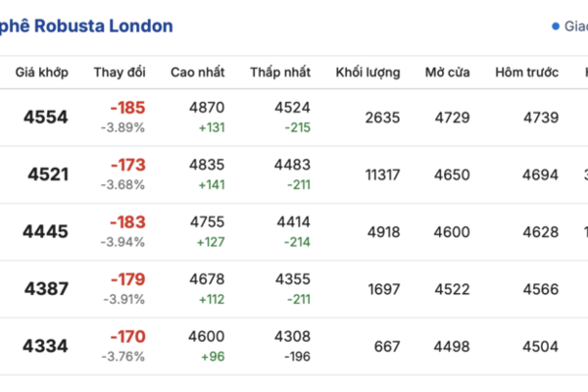The width and height of the screenshot is (588, 392).
Task: Click the Mở cửa column header
Action: click(x=447, y=73)
